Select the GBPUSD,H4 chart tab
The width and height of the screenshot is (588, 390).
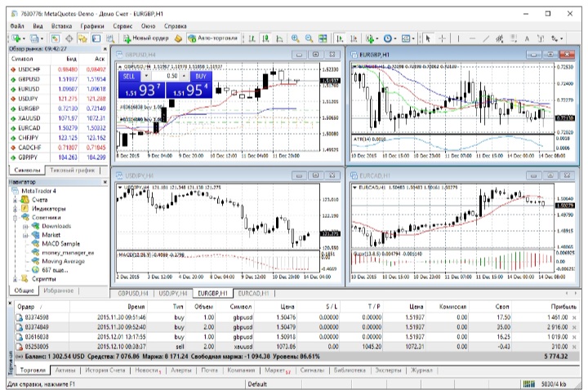[x=133, y=294]
